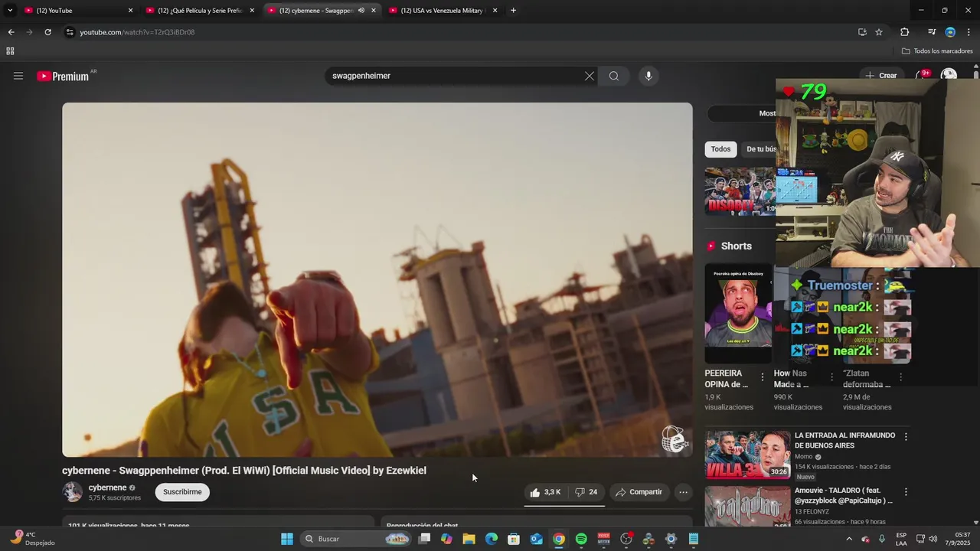Select the Todos filter chip
This screenshot has width=980, height=551.
pos(720,149)
